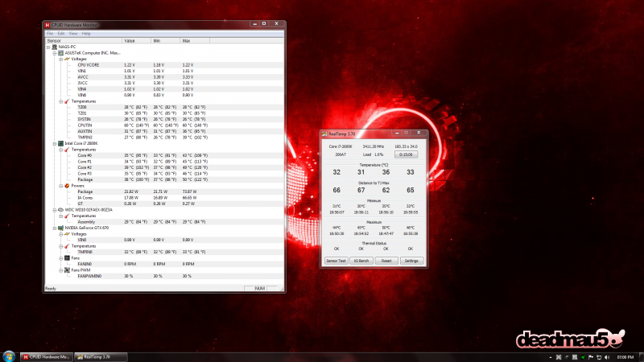Click the ASUSTeK motherboard icon
This screenshot has height=362, width=644.
[60, 53]
